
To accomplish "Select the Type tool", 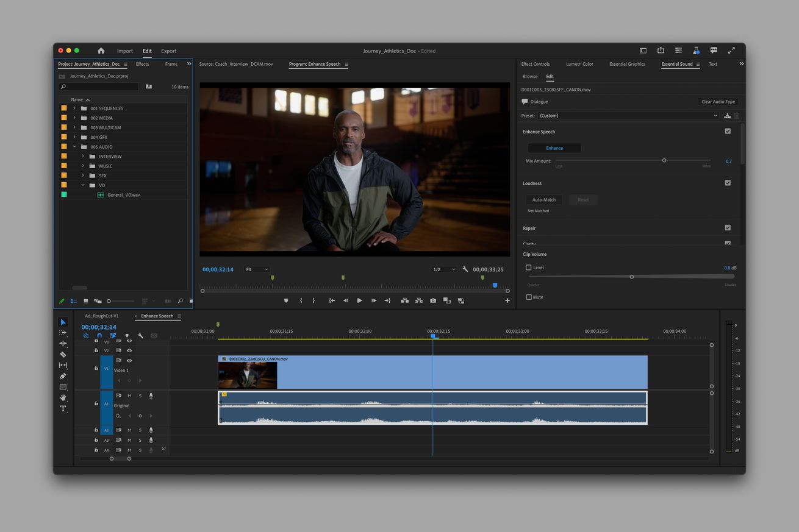I will (63, 408).
